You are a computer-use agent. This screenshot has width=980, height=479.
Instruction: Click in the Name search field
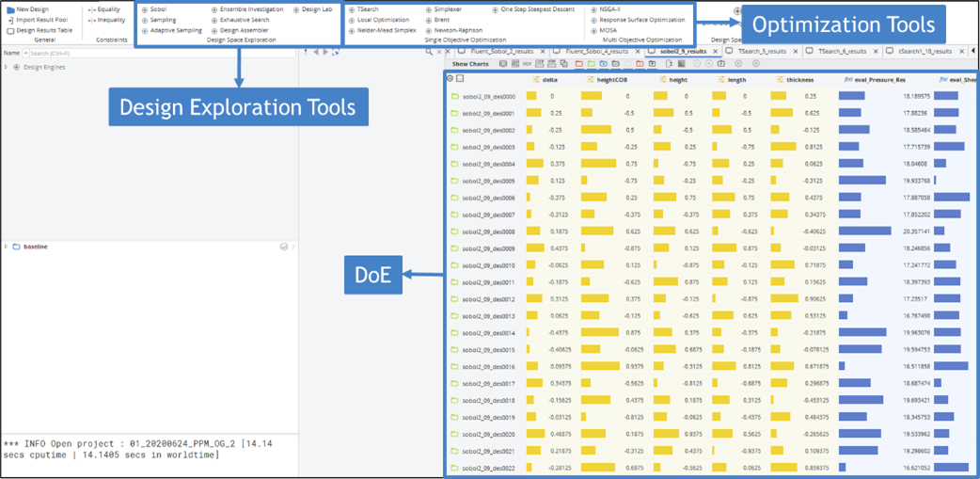coord(162,53)
